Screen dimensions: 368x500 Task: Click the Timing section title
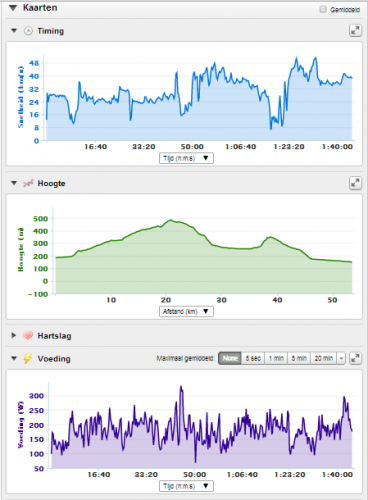pyautogui.click(x=50, y=31)
